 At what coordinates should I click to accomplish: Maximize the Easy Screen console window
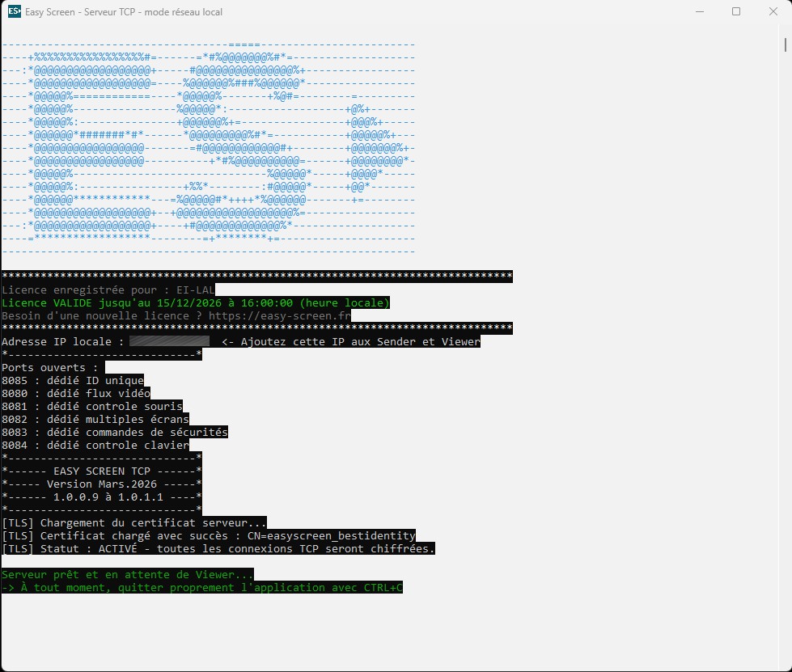[736, 12]
